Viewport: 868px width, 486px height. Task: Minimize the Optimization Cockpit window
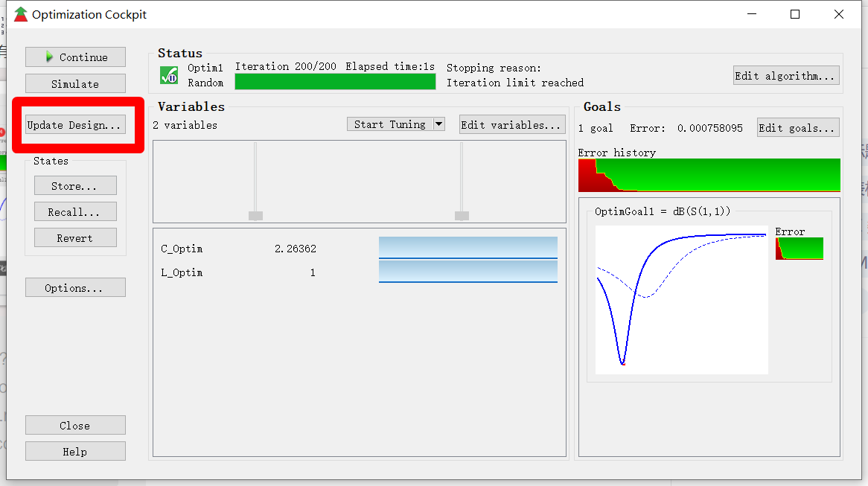click(752, 14)
